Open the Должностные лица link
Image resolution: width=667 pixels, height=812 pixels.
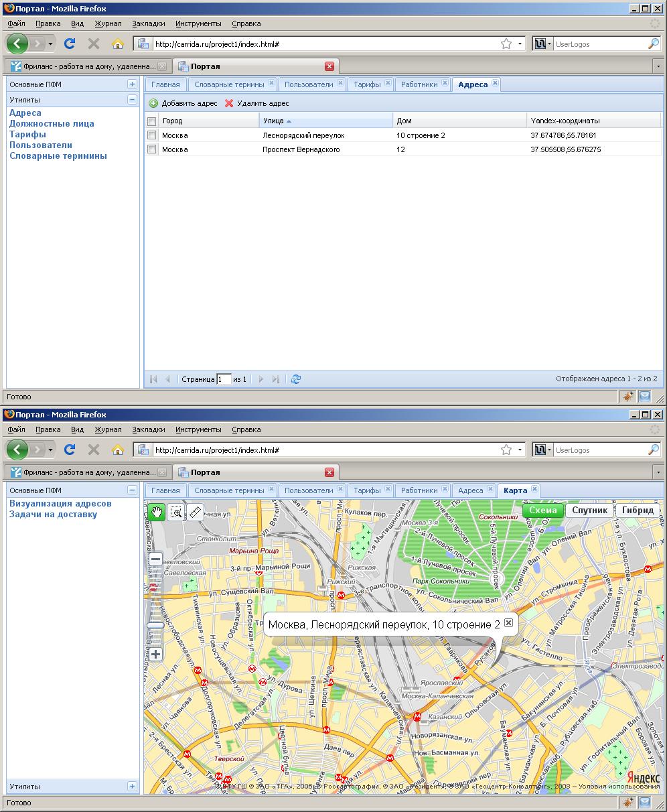click(x=52, y=124)
